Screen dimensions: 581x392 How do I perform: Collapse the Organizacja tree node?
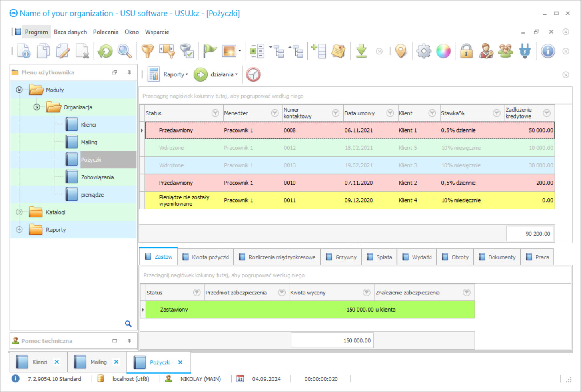click(x=37, y=107)
